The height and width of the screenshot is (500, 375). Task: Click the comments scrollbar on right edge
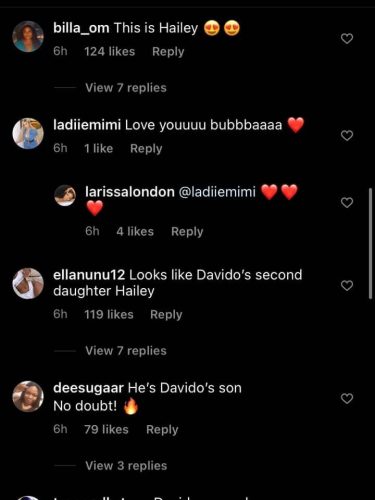[370, 243]
